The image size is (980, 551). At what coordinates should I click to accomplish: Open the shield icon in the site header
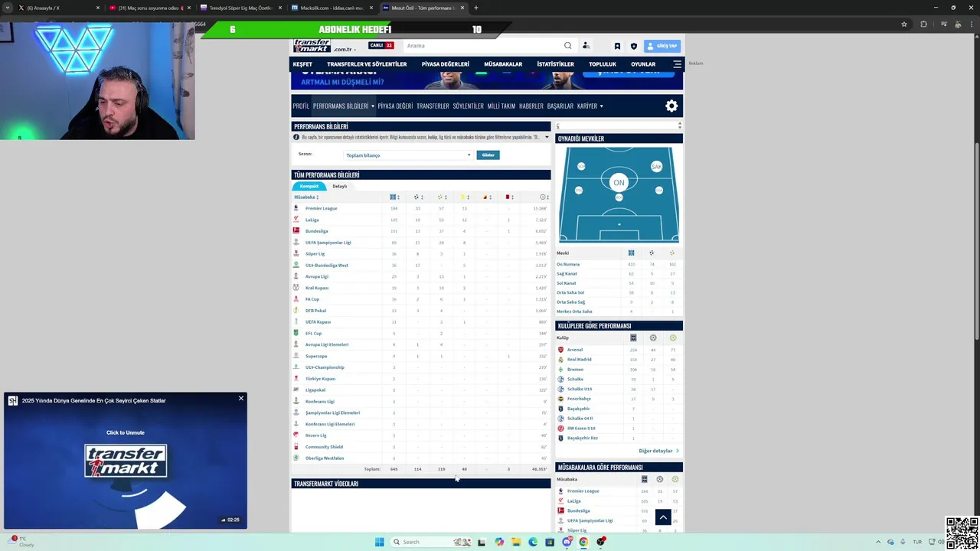633,46
